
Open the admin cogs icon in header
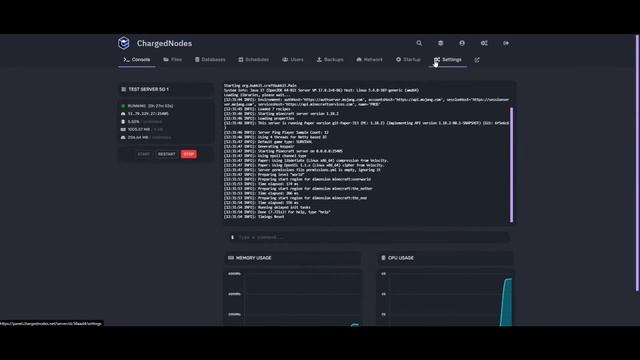[484, 43]
